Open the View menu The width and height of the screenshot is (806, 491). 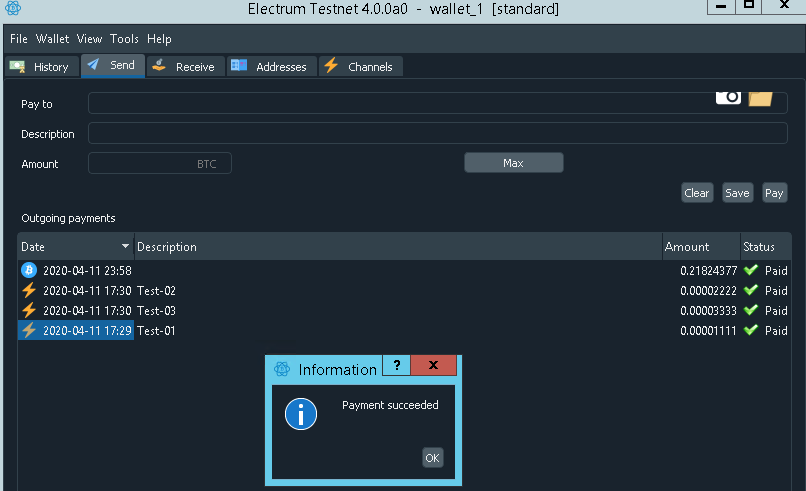[x=89, y=39]
